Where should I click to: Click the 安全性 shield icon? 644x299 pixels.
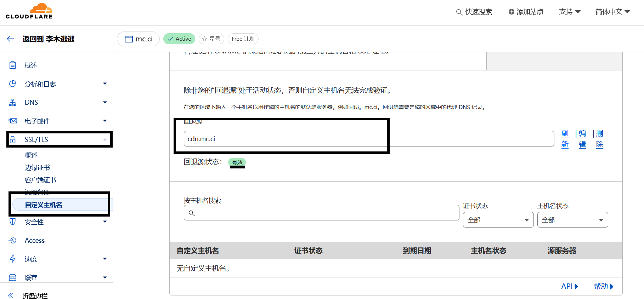(13, 222)
